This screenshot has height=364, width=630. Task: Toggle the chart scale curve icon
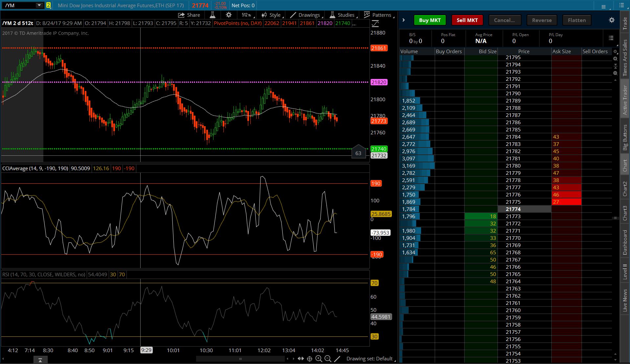(375, 24)
